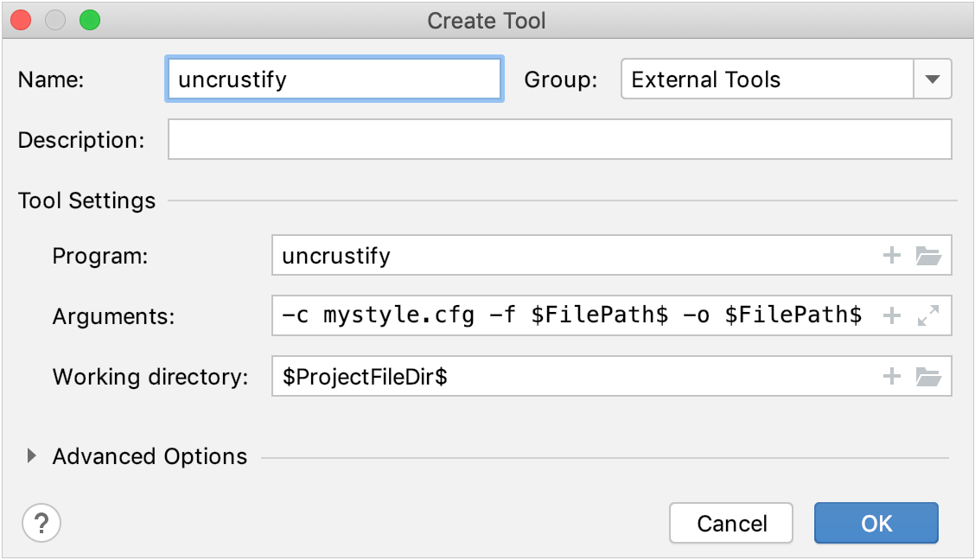Click the Tool Settings section header
975x560 pixels.
[x=86, y=200]
